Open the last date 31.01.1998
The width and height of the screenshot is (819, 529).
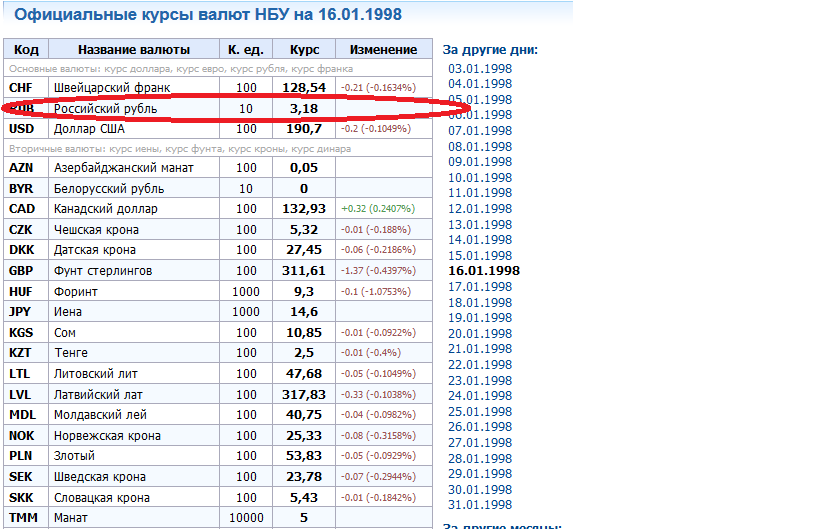(480, 505)
